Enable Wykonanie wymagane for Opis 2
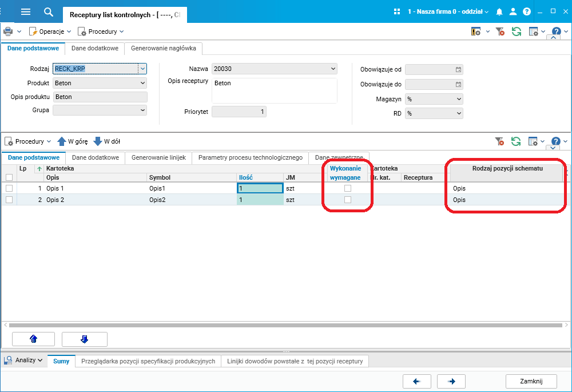The image size is (572, 392). click(348, 200)
